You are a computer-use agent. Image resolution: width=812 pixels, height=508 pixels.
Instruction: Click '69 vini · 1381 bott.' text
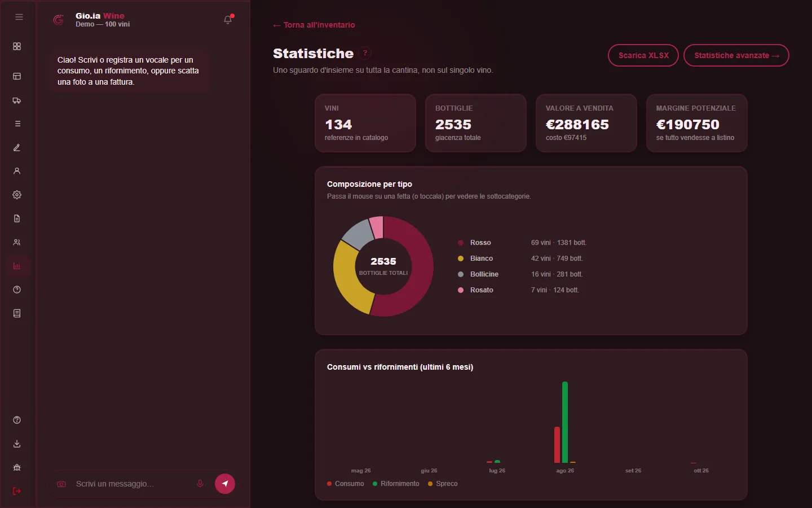(x=559, y=243)
